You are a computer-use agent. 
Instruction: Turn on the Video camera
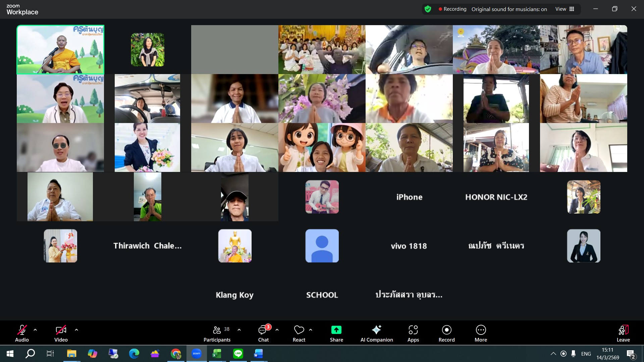pyautogui.click(x=61, y=330)
